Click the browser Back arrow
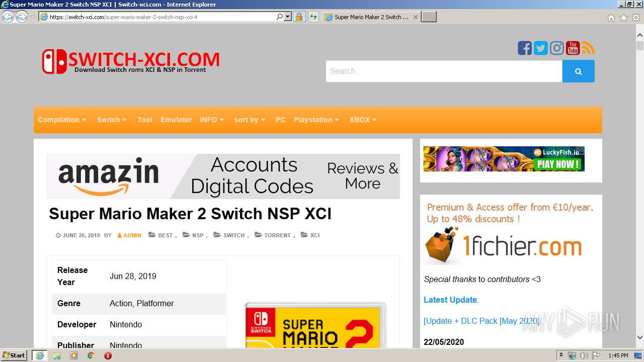 [x=8, y=17]
